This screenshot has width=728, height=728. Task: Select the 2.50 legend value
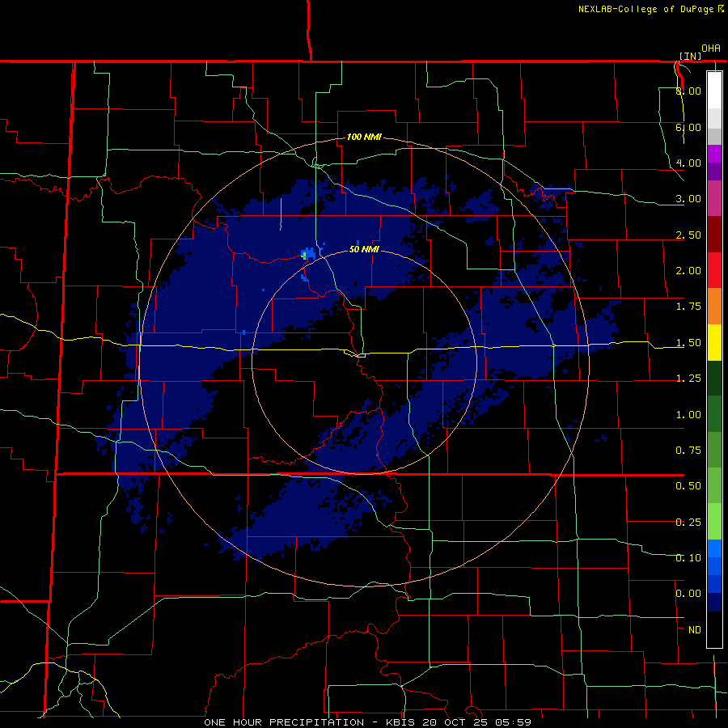pyautogui.click(x=688, y=235)
